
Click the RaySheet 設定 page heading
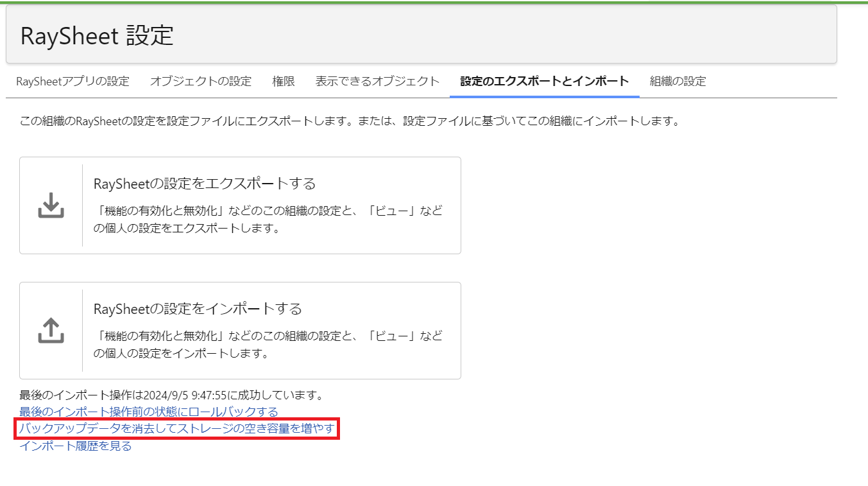tap(97, 36)
